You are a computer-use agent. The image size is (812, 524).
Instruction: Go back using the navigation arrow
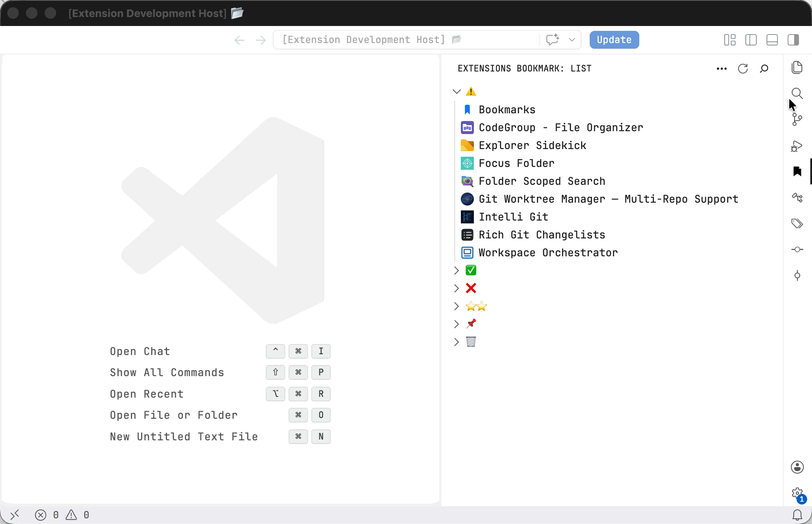(240, 40)
